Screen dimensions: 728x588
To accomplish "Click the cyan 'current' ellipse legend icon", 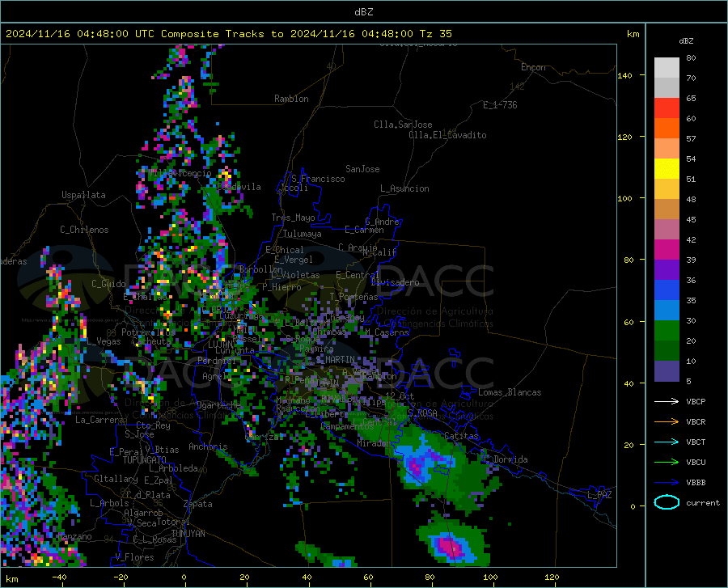I will click(667, 502).
